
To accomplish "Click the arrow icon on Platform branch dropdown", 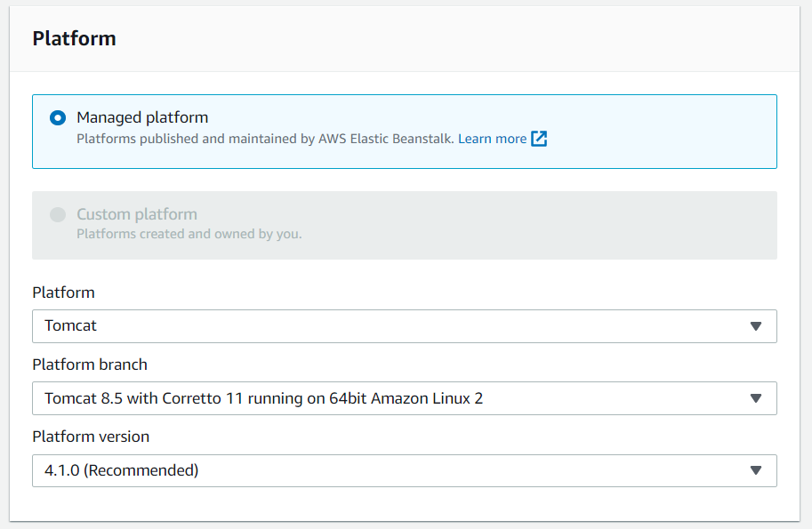I will [756, 398].
